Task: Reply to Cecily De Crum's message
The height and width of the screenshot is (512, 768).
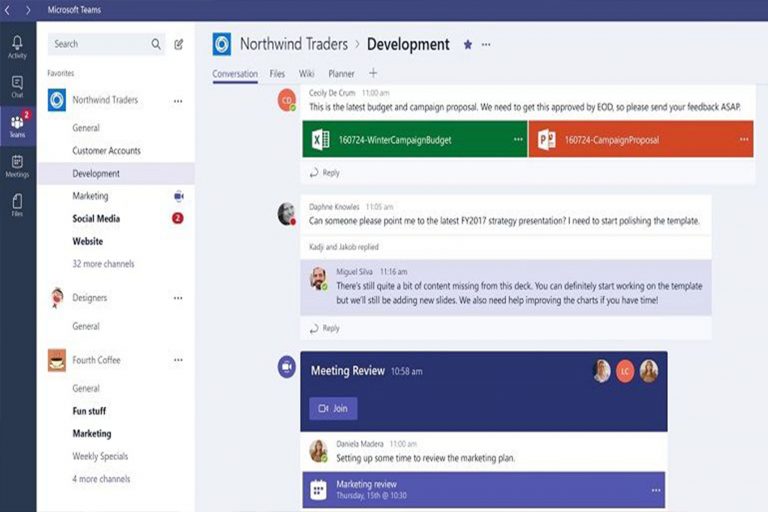Action: tap(325, 172)
